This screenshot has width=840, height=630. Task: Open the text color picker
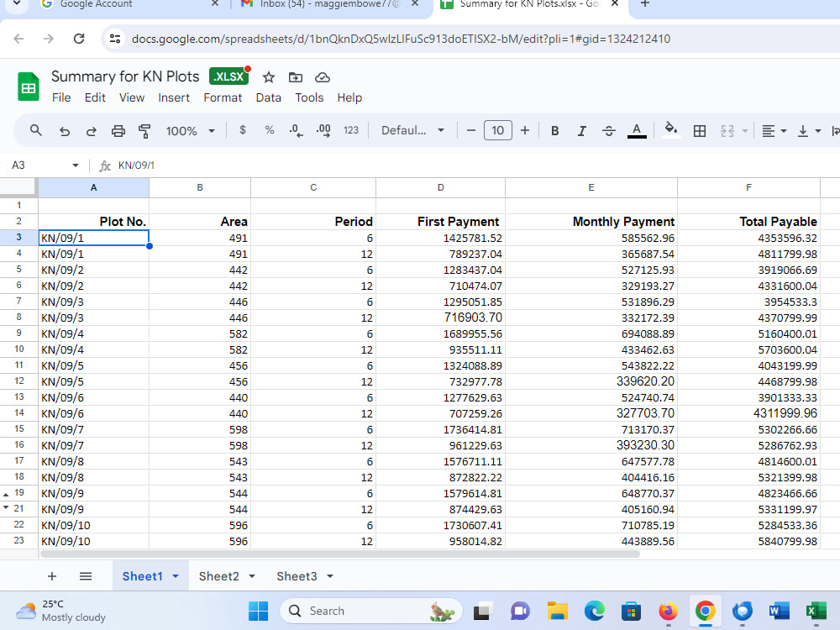637,131
